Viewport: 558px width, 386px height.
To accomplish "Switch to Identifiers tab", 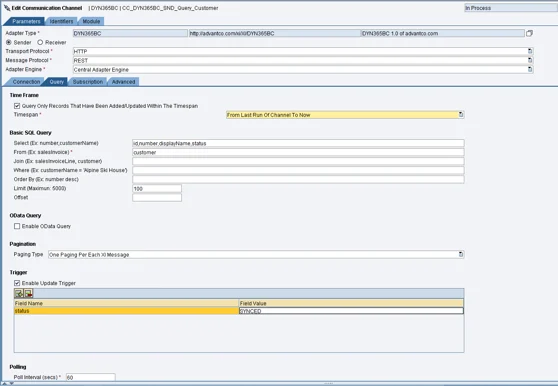I will tap(61, 21).
